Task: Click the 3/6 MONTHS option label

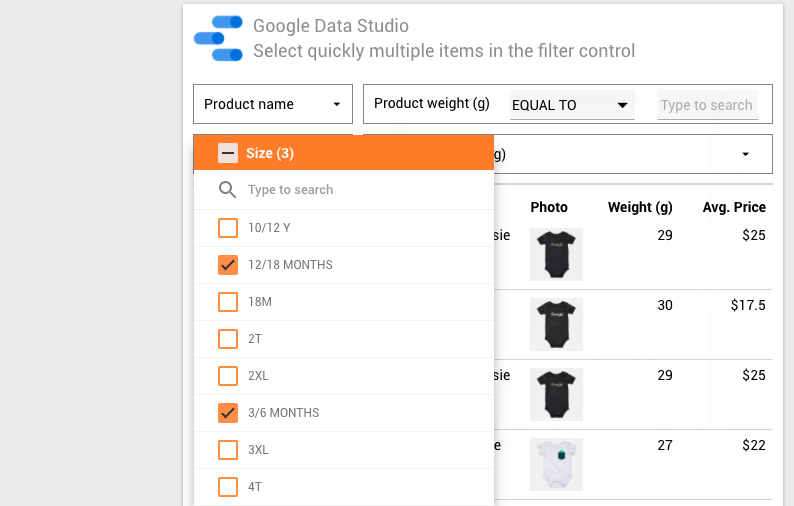Action: point(284,413)
